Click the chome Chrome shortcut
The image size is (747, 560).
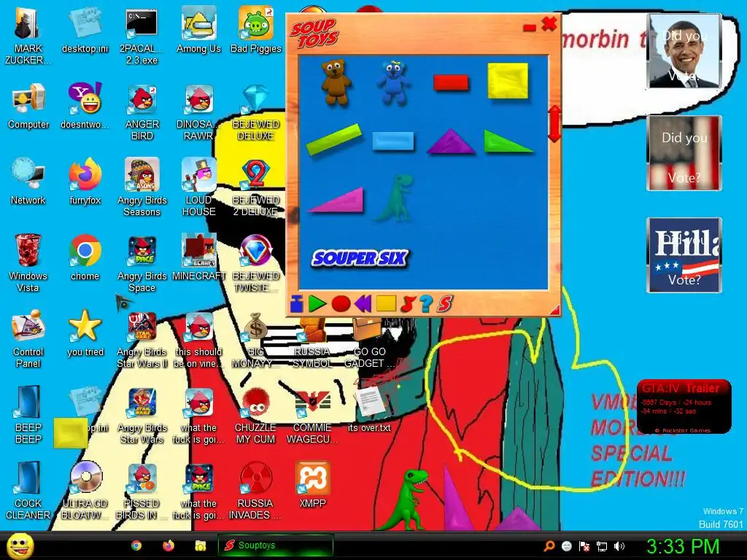click(x=85, y=257)
